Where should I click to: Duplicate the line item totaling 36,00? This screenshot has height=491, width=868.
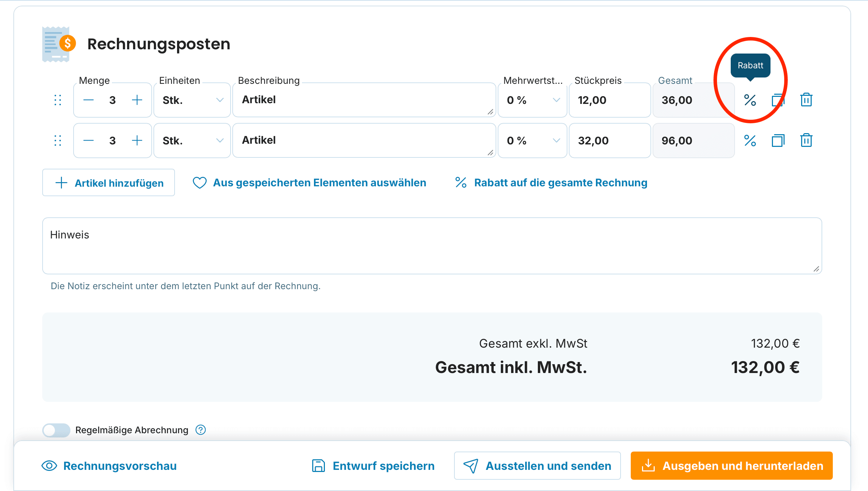click(x=778, y=100)
